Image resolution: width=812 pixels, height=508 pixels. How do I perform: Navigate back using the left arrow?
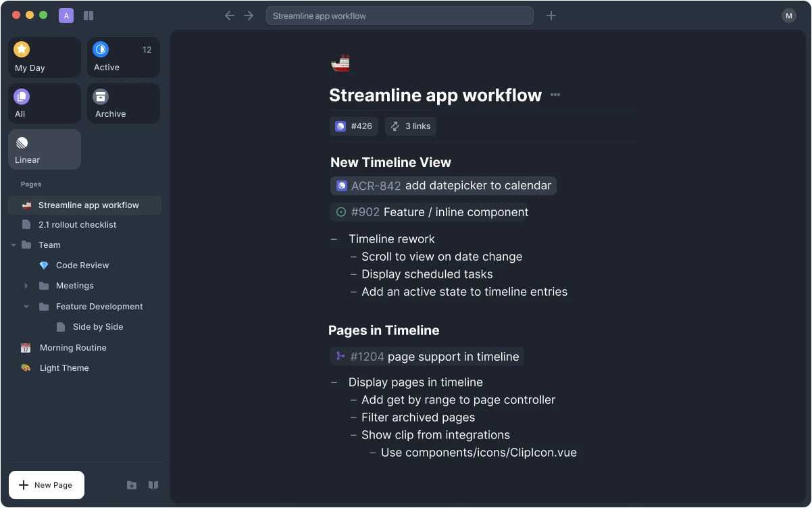pyautogui.click(x=230, y=15)
